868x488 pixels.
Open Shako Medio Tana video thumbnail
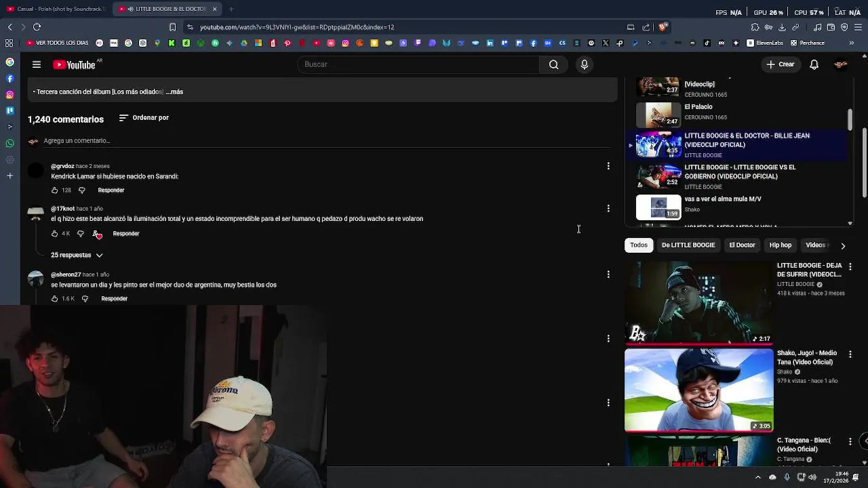point(698,390)
